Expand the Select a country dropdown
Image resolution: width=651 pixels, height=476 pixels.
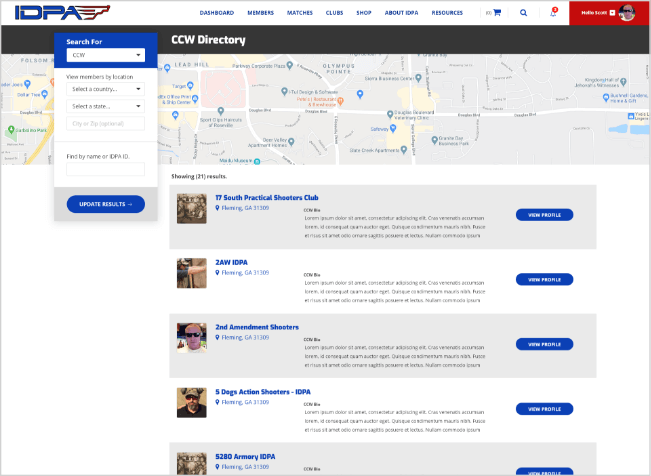(x=105, y=89)
